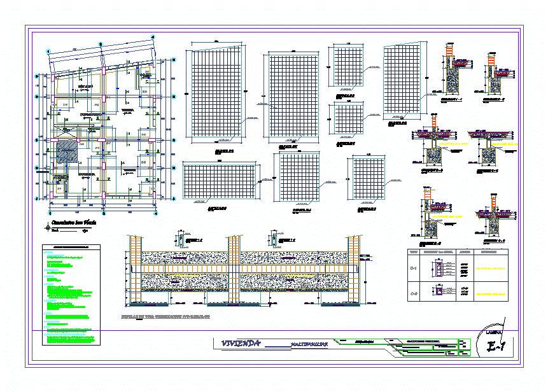The height and width of the screenshot is (392, 548).
Task: Click the C-1 row label in column table
Action: click(413, 269)
